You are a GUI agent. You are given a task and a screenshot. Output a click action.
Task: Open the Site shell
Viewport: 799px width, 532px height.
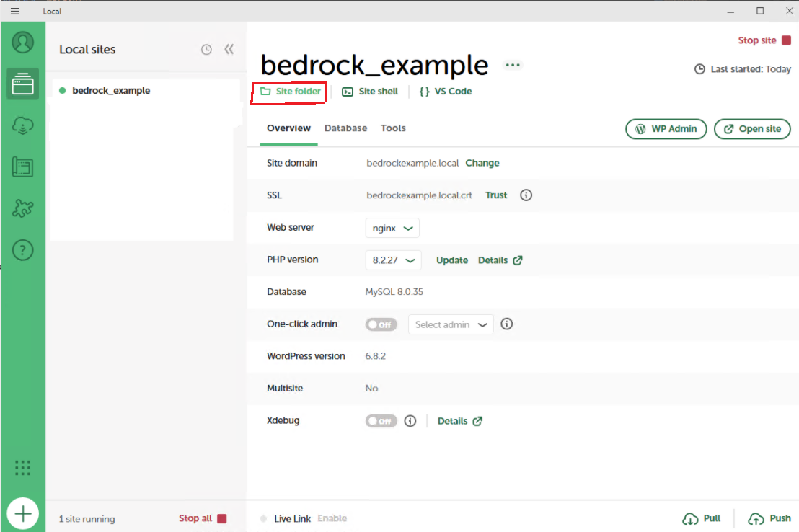(370, 92)
